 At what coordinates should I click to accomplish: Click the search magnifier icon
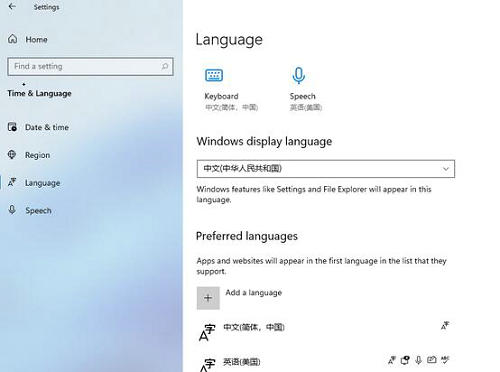165,66
